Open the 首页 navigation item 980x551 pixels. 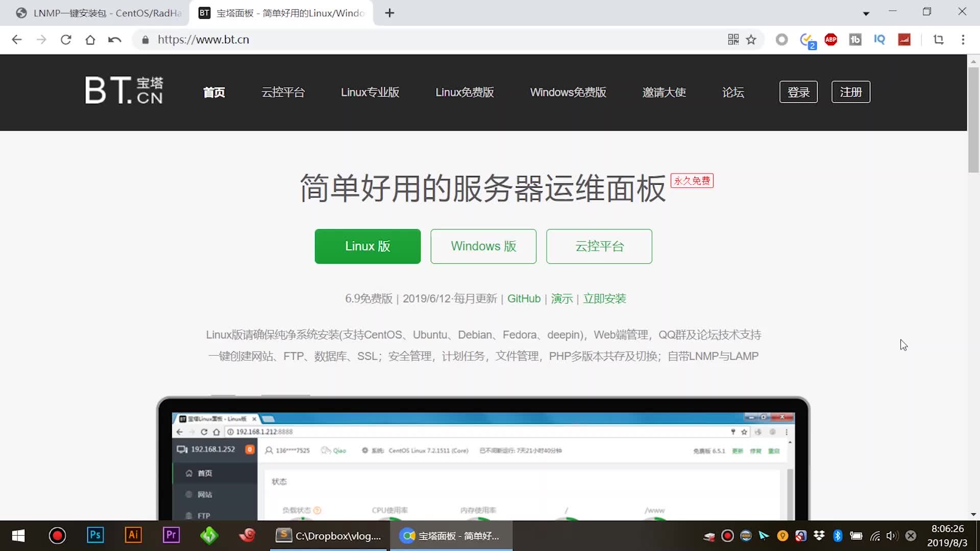pos(214,92)
